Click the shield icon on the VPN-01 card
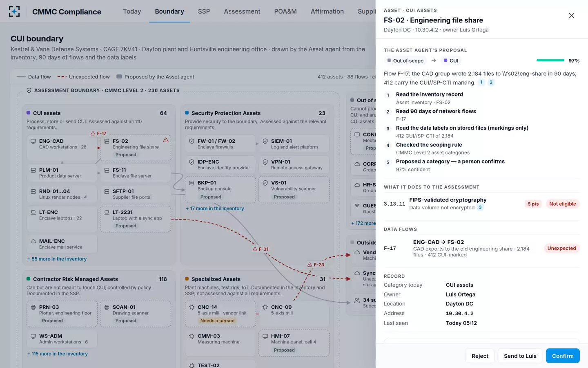 click(x=265, y=162)
